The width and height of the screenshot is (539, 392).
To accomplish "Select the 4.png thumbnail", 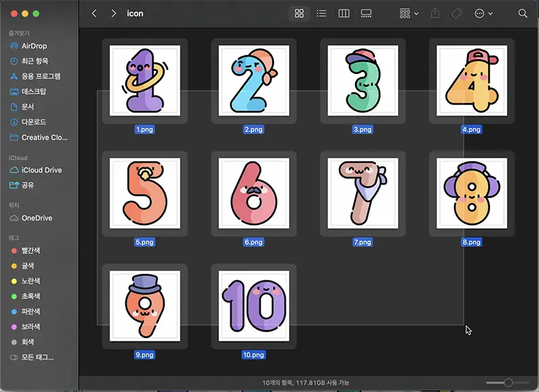I will tap(472, 80).
